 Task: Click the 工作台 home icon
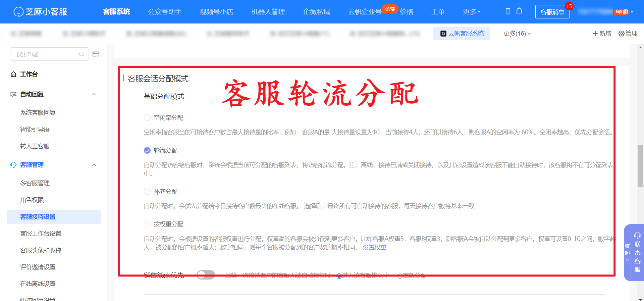click(13, 74)
